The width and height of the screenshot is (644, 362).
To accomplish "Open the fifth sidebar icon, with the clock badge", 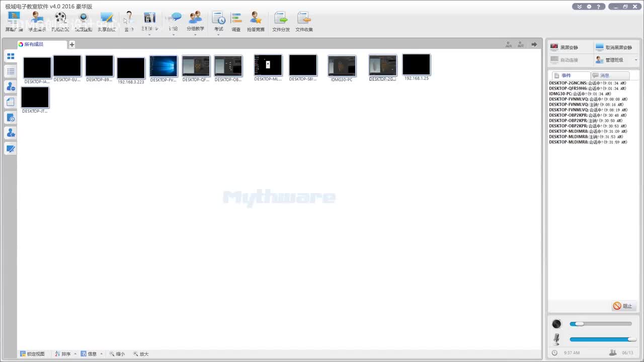I will [x=11, y=118].
